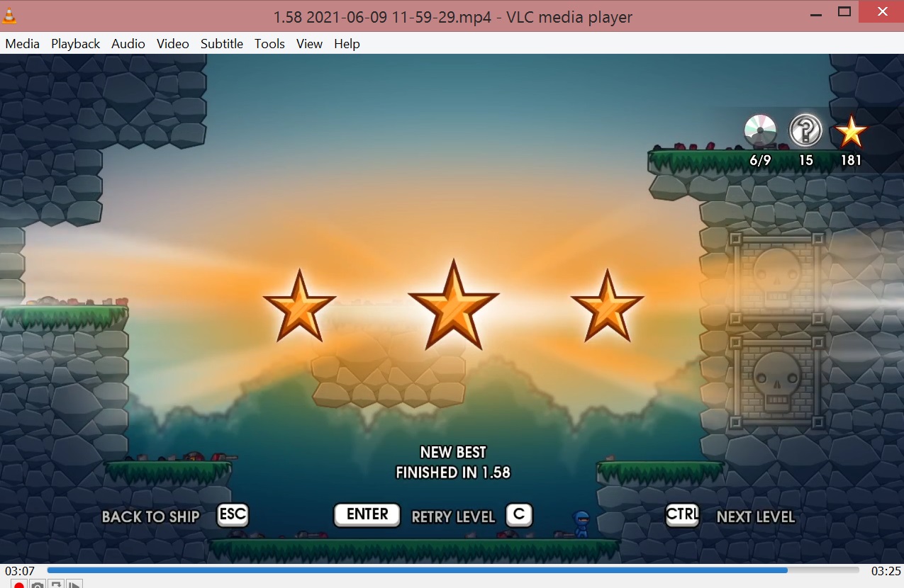Toggle the A-B loop button

click(x=56, y=584)
